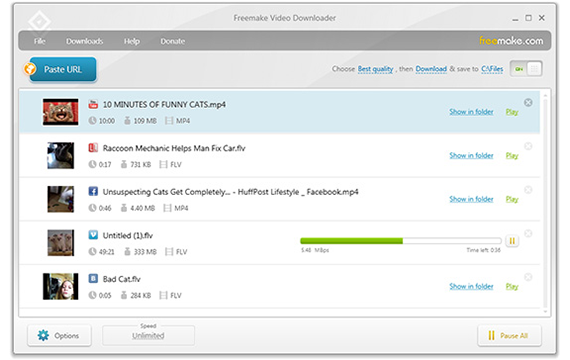Show Bad Cat.flv in folder
The width and height of the screenshot is (570, 360).
click(x=471, y=286)
